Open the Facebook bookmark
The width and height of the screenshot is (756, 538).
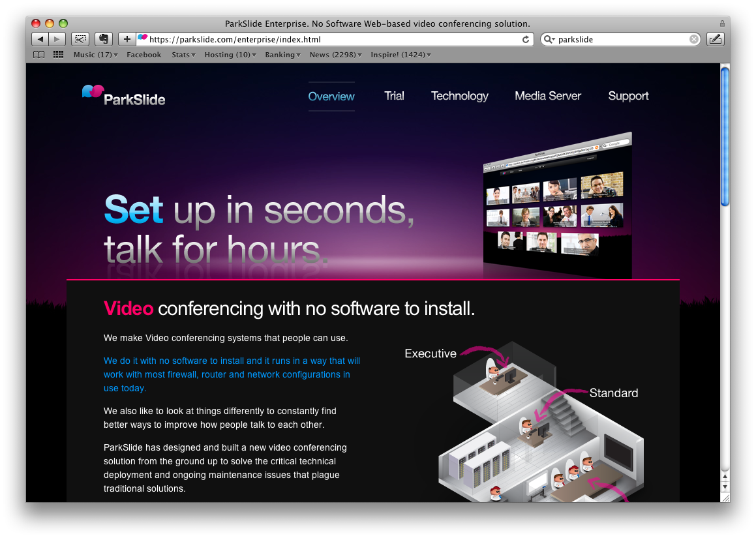(x=144, y=55)
